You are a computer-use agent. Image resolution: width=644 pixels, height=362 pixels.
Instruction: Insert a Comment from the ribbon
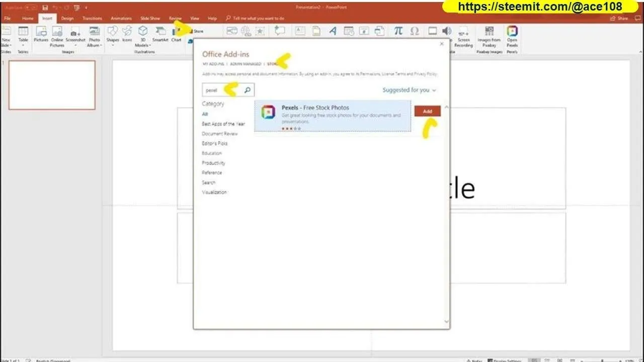click(x=279, y=31)
